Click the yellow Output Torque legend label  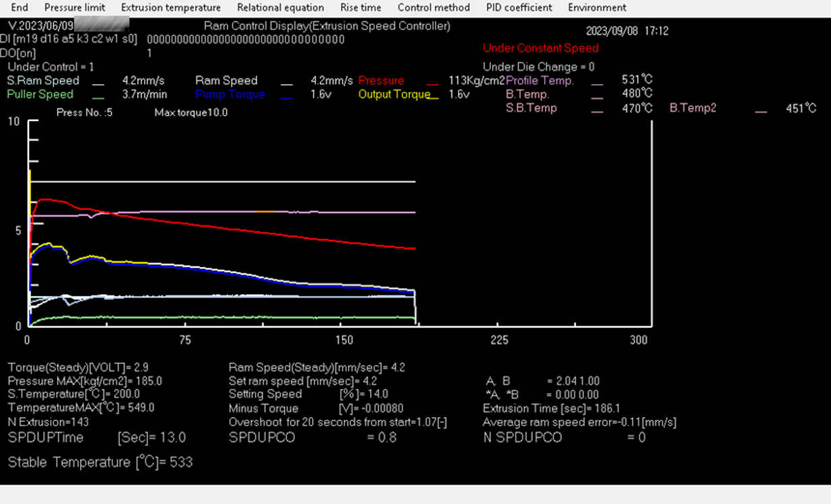394,95
